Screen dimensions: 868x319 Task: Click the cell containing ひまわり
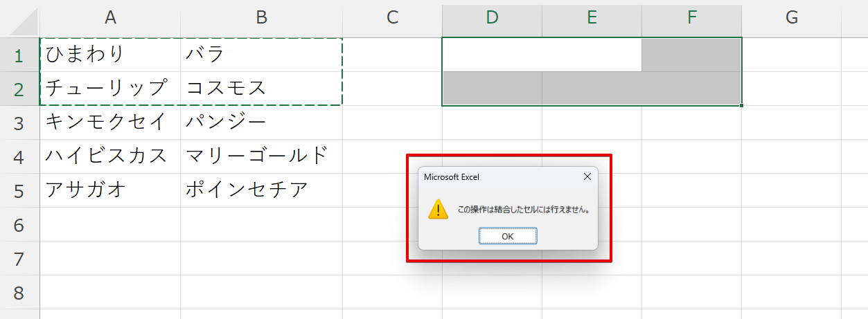[109, 55]
